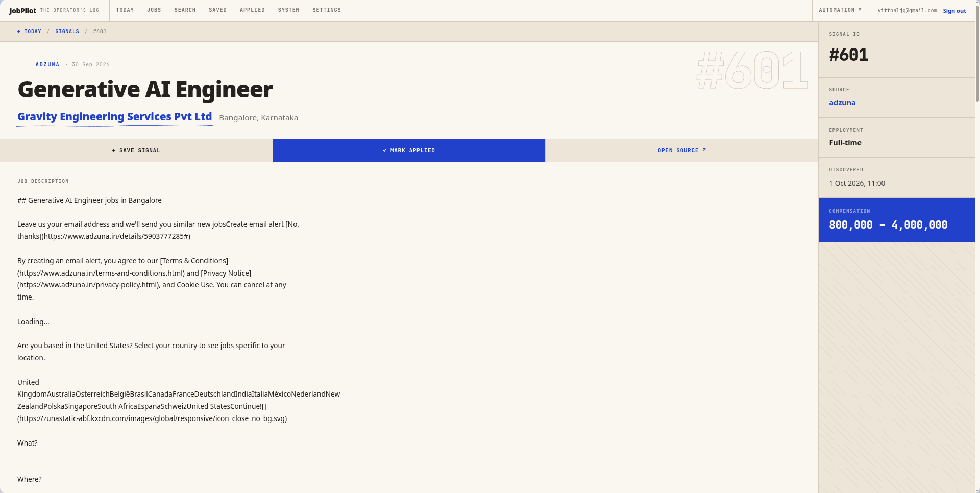
Task: Save this signal with plus button
Action: tap(136, 151)
